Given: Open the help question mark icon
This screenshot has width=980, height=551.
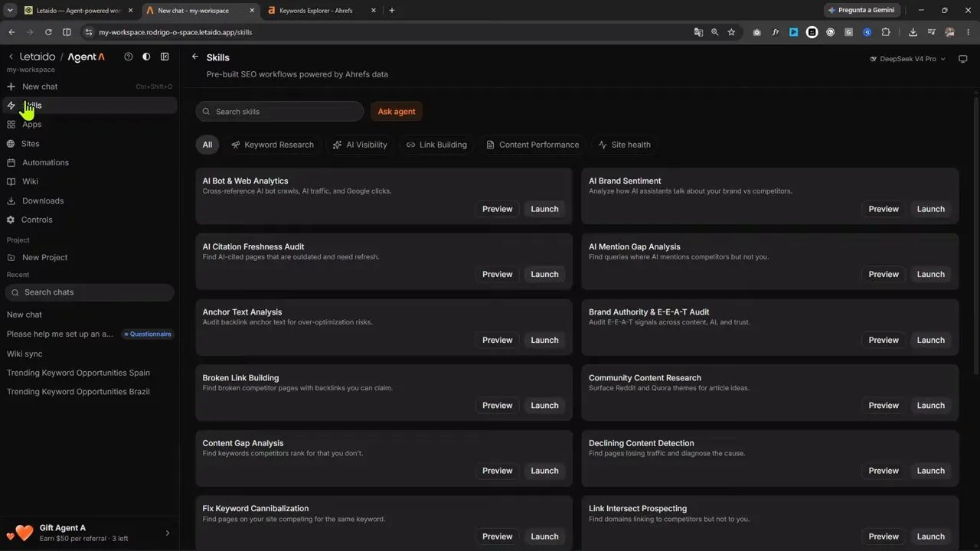Looking at the screenshot, I should click(x=128, y=57).
